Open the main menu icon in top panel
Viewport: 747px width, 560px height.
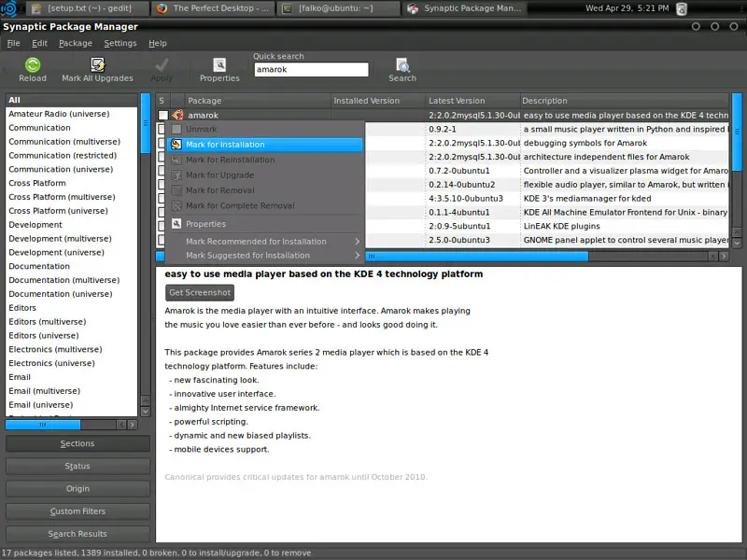(8, 8)
